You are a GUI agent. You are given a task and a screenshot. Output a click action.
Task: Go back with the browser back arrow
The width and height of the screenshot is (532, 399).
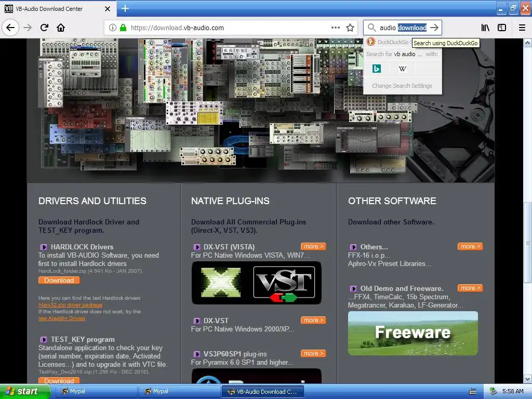pos(10,28)
